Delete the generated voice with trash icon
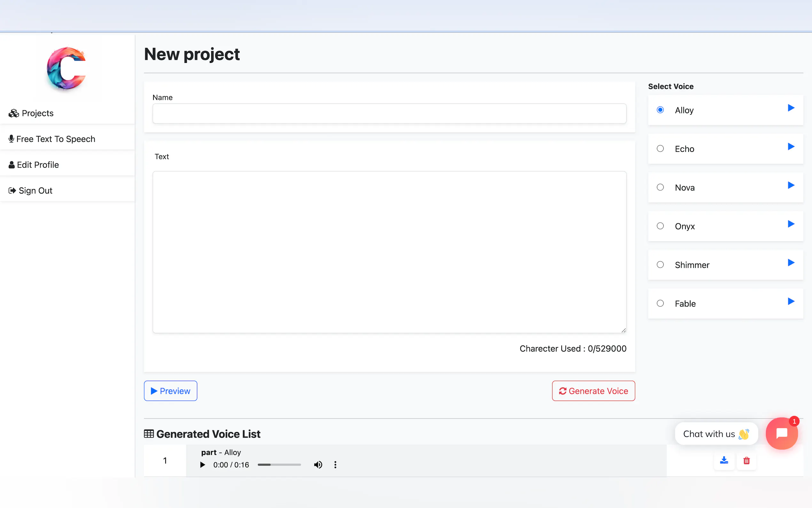This screenshot has width=812, height=508. 746,460
